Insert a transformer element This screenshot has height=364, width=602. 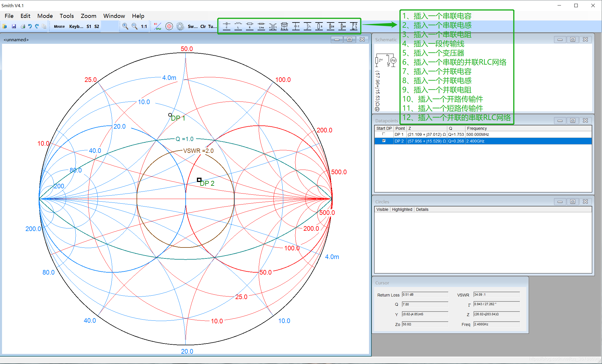273,26
